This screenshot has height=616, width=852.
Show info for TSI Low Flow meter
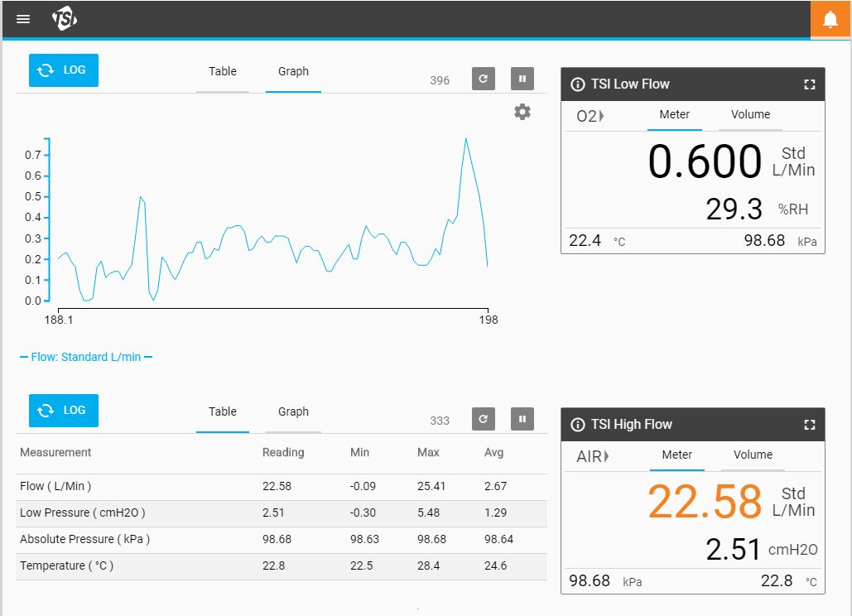[578, 84]
